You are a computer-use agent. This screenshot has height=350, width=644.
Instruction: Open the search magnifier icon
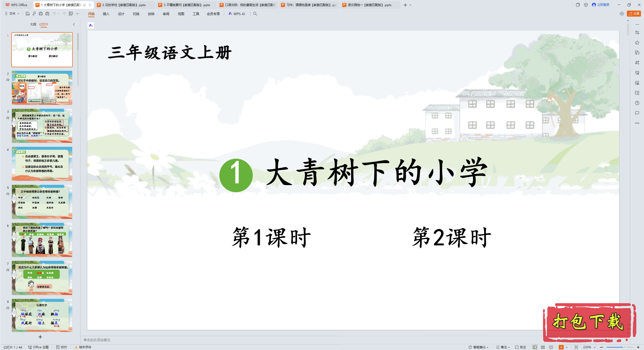pyautogui.click(x=255, y=14)
